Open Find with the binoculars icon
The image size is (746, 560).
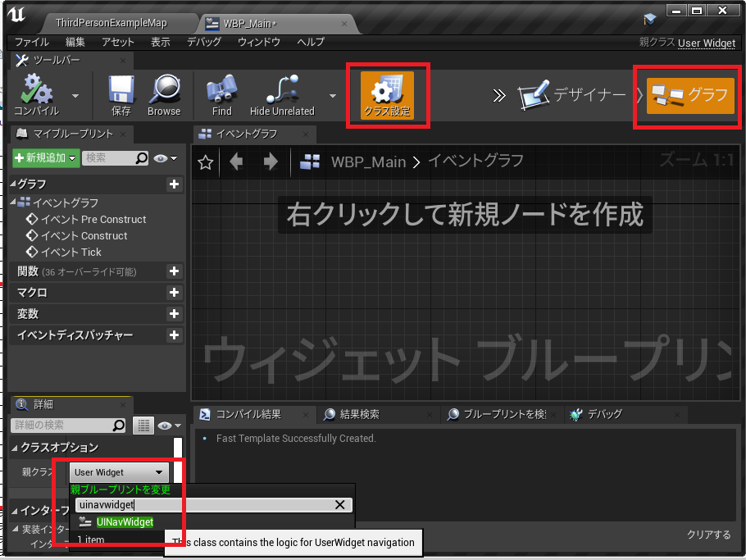coord(221,94)
